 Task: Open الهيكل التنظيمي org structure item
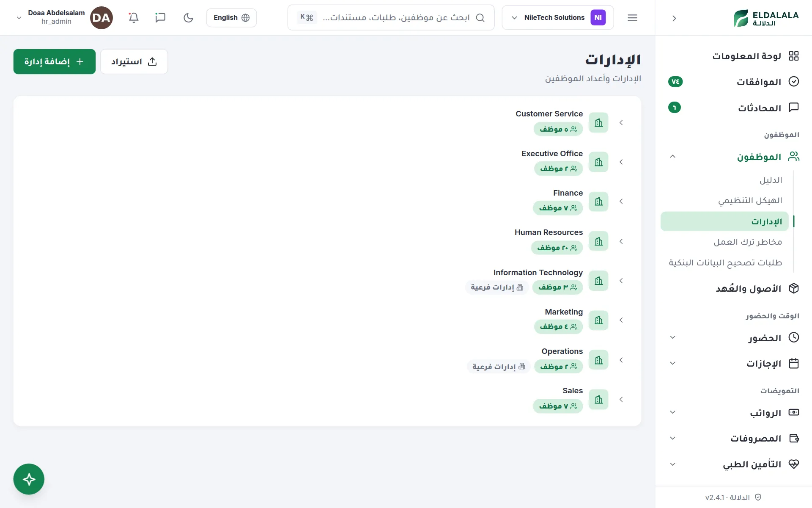pos(750,201)
